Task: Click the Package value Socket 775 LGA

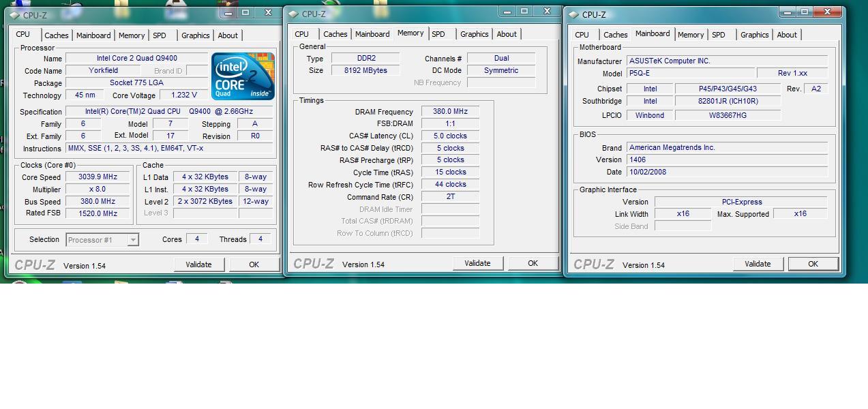Action: [x=136, y=83]
